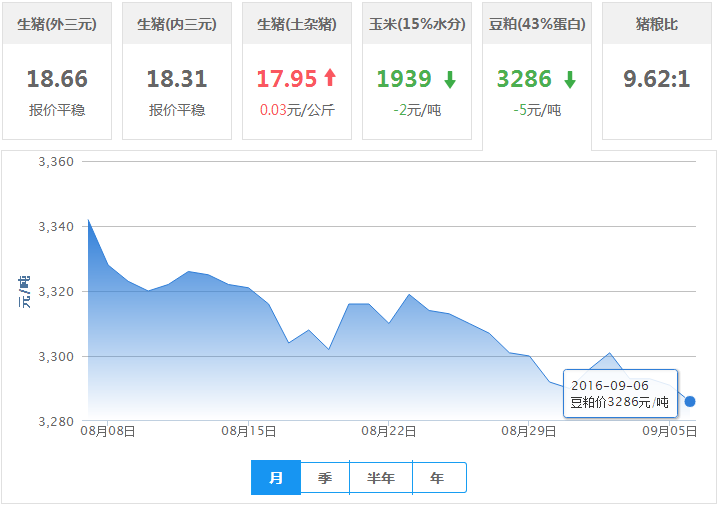The height and width of the screenshot is (508, 721).
Task: Click the -5元/吨 change text
Action: click(537, 110)
